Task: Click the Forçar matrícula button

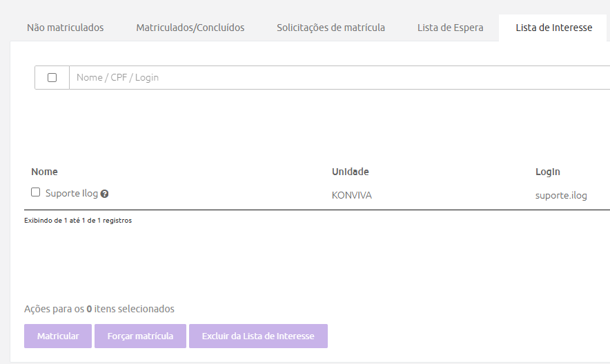Action: 140,336
